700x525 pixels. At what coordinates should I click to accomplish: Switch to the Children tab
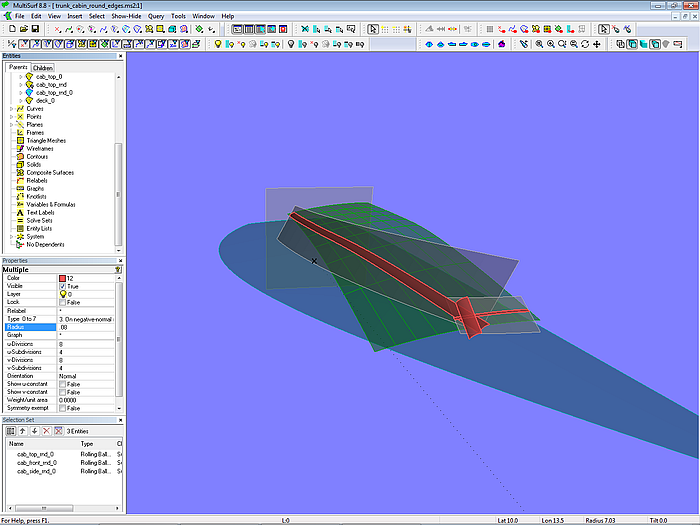point(43,68)
